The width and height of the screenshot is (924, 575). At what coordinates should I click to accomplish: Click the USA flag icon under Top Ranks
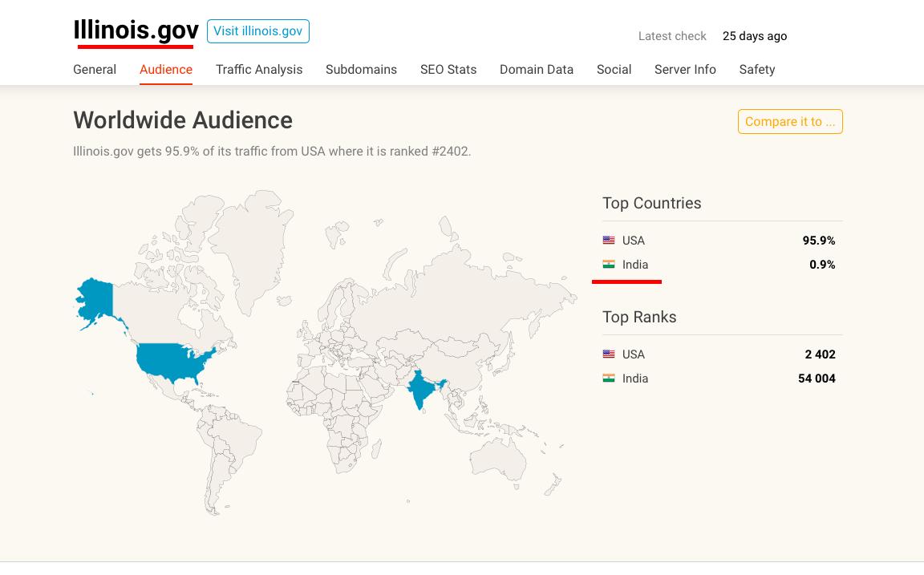tap(609, 354)
